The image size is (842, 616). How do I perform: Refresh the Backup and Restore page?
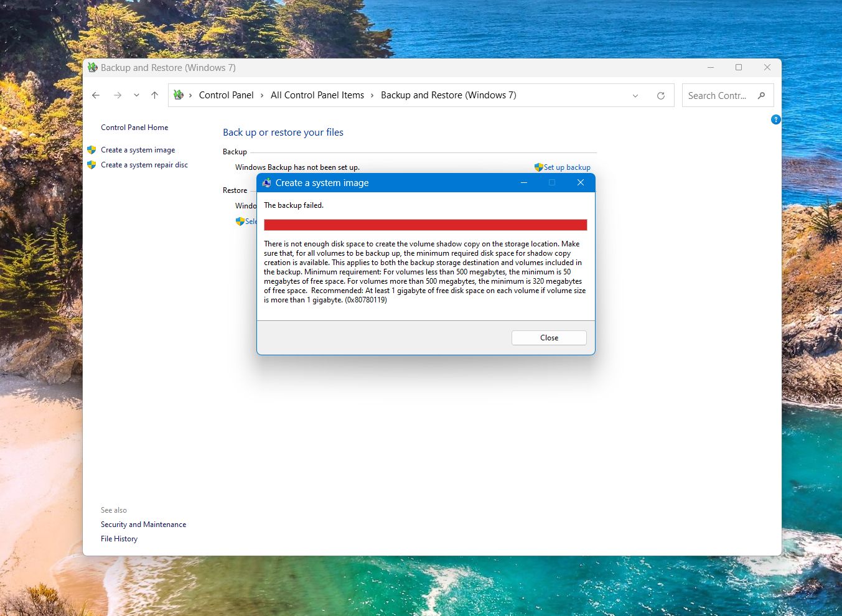[661, 96]
